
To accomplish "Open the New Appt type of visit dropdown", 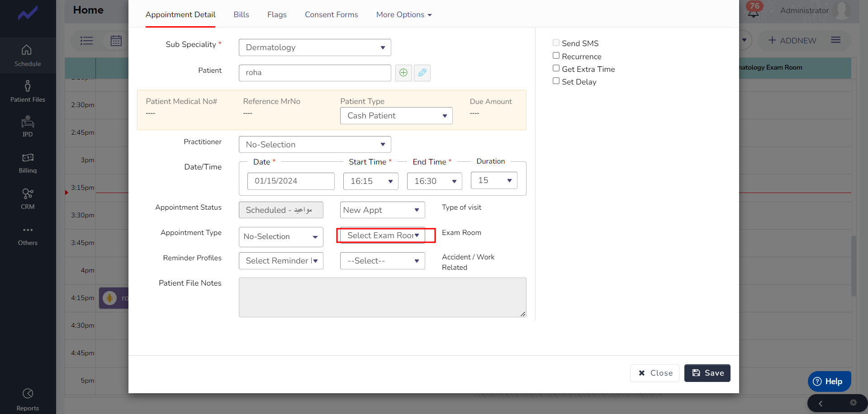I will pyautogui.click(x=383, y=210).
